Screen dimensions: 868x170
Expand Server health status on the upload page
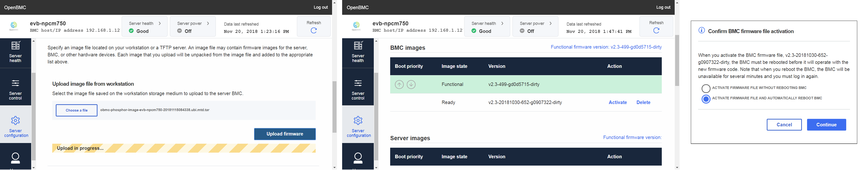[160, 23]
